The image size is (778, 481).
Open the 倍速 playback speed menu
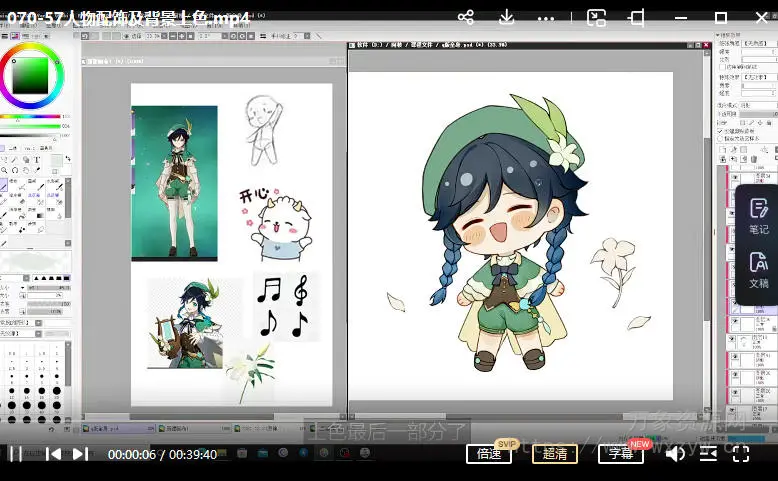[x=488, y=454]
